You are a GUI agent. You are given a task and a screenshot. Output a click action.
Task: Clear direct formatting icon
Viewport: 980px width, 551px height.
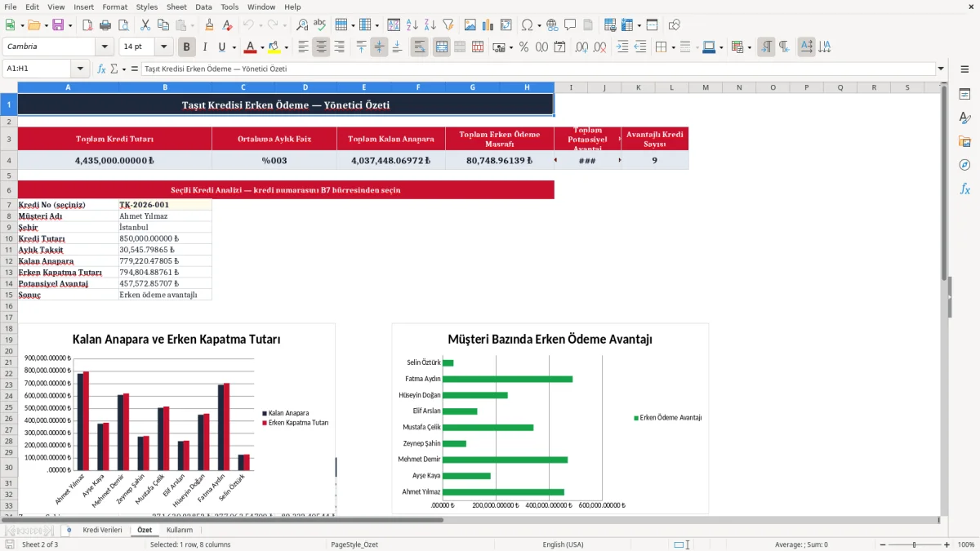tap(228, 25)
